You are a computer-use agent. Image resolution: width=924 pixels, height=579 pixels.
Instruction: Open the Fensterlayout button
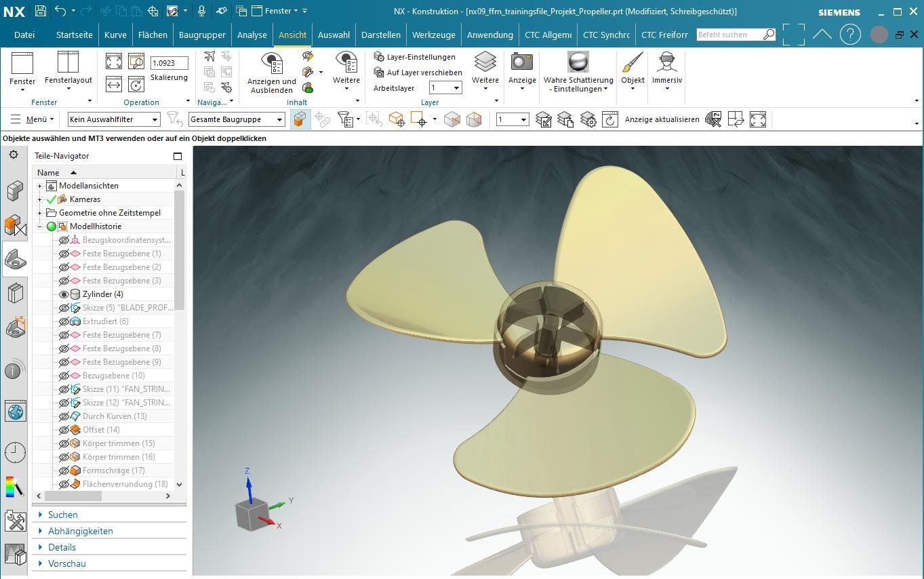[68, 72]
